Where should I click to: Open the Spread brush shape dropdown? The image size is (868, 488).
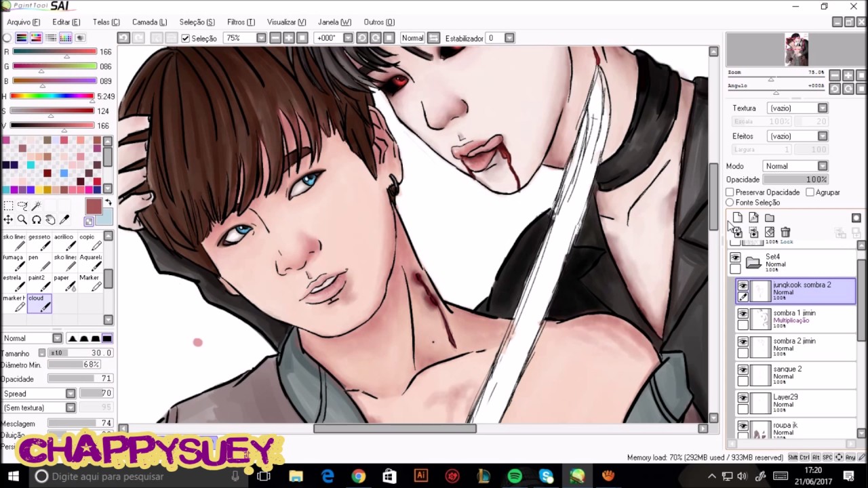click(x=71, y=394)
